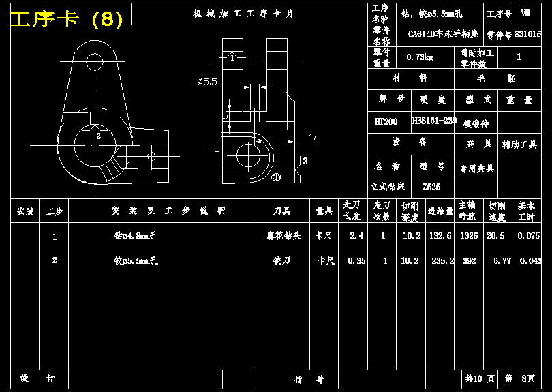Select the 材料 header cell
Screen dimensions: 552x392
point(410,78)
